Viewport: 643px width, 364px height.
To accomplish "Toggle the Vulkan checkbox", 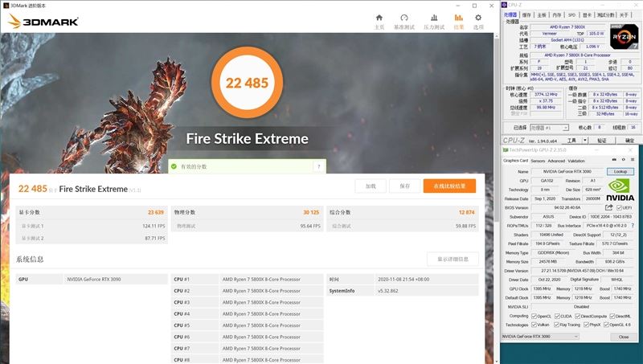I will pos(534,325).
